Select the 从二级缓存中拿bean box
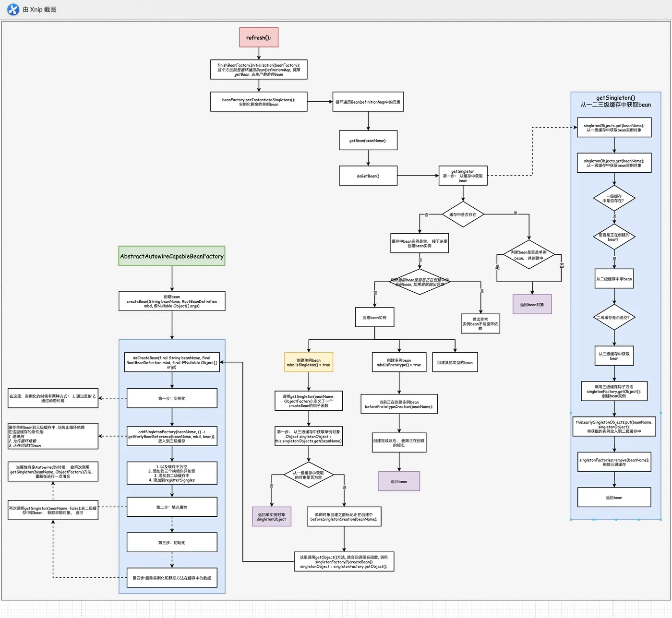The width and height of the screenshot is (672, 618). point(614,278)
